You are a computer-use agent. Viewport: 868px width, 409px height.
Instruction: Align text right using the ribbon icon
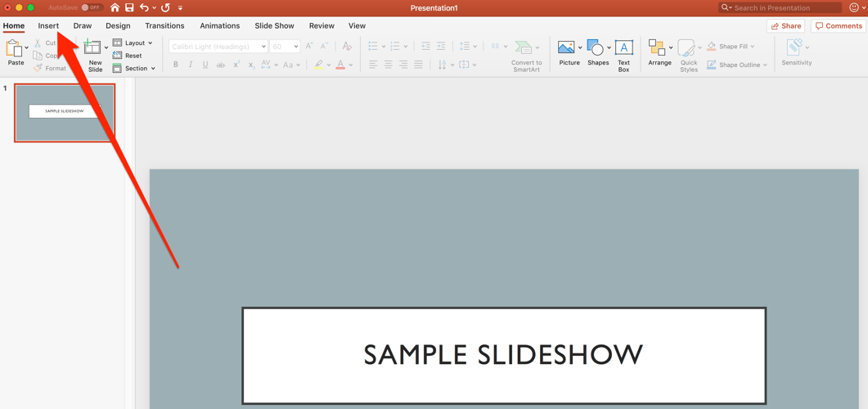tap(403, 65)
